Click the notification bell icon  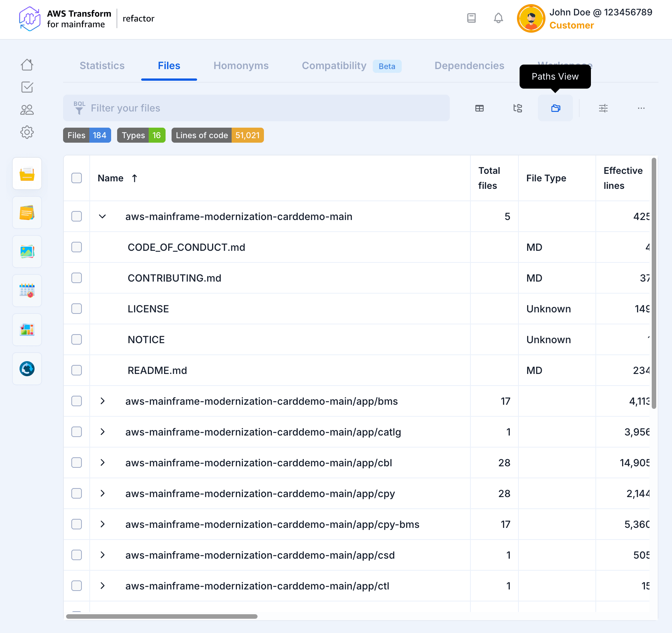coord(498,18)
